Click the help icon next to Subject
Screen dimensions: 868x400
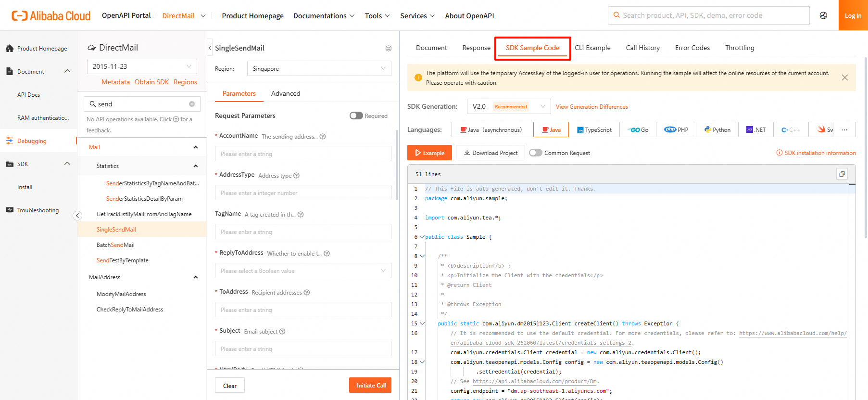coord(282,332)
